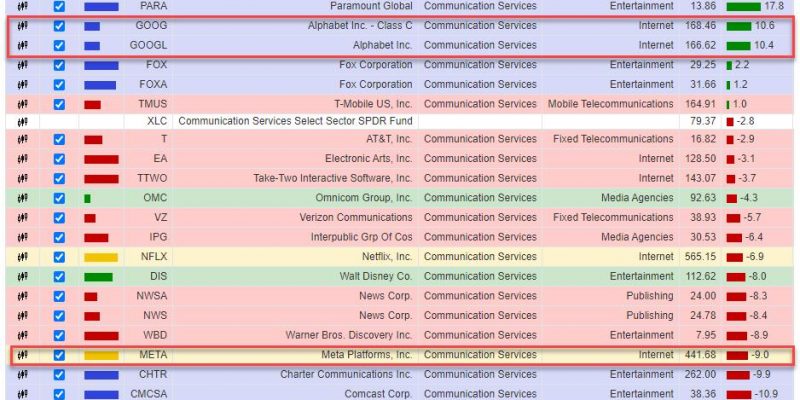
Task: Click the green performance bar for PARA
Action: pyautogui.click(x=743, y=7)
